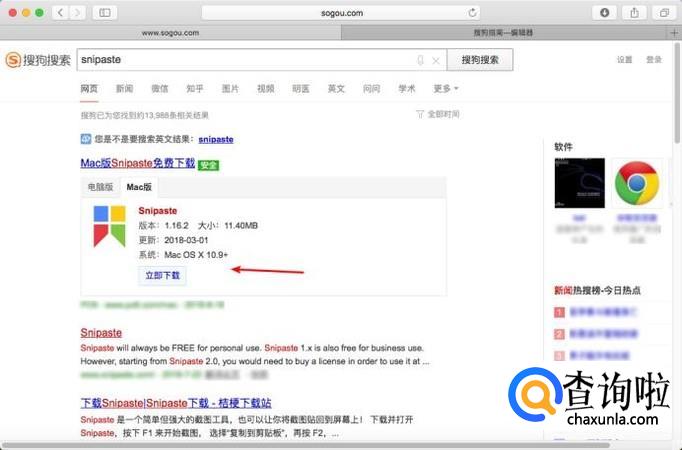Image resolution: width=682 pixels, height=450 pixels.
Task: Open the second hot news item
Action: coord(603,333)
